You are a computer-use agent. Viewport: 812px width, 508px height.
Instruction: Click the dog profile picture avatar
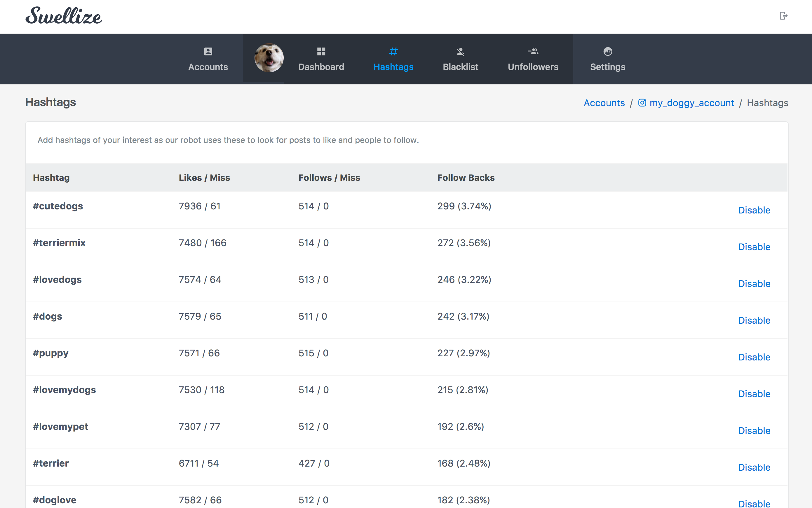tap(269, 58)
